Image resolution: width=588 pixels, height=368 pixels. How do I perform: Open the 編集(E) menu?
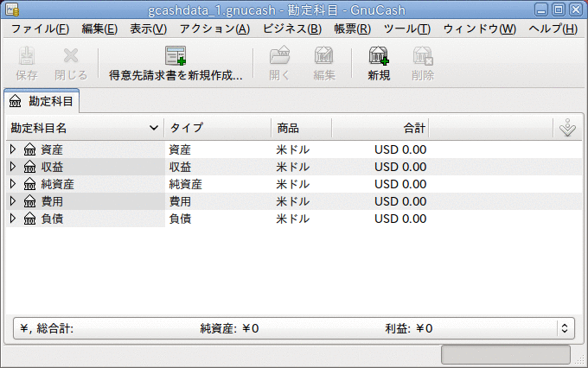point(99,29)
